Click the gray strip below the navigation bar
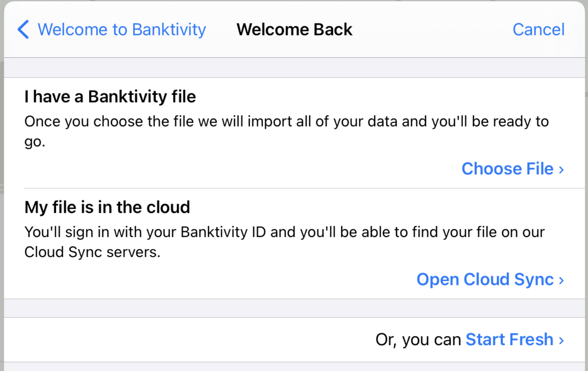Viewport: 588px width, 371px height. tap(294, 68)
